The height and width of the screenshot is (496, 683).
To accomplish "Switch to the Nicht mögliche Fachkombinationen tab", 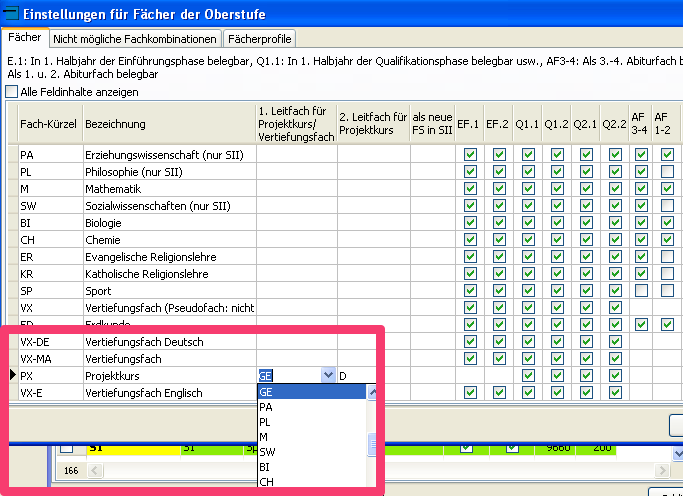I will coord(136,39).
